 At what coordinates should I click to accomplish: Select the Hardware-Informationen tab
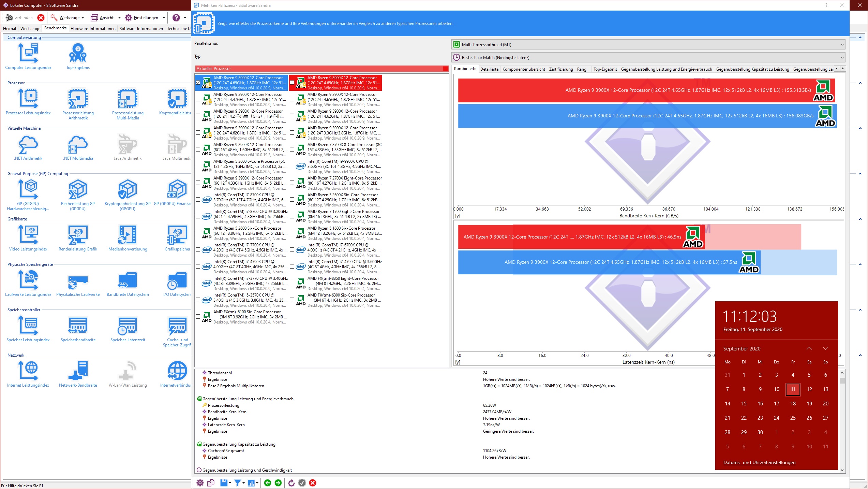[93, 29]
